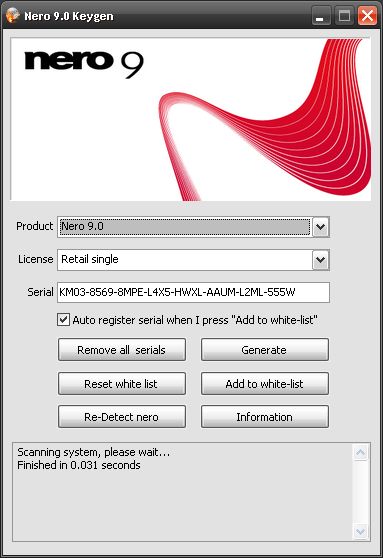Minimize the Nero 9.0 Keygen window

click(321, 16)
